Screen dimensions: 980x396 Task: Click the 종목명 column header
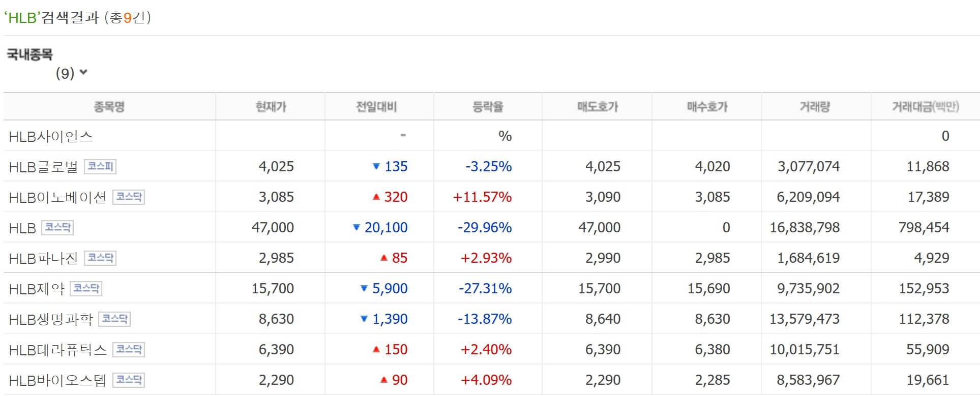click(x=109, y=107)
